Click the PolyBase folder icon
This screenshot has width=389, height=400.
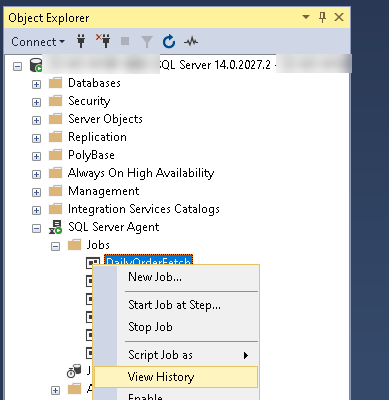click(x=55, y=155)
